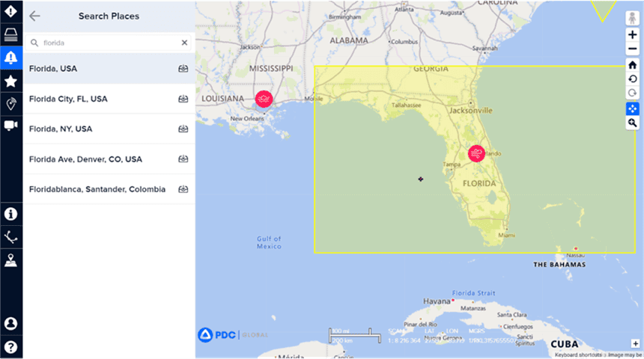Click save icon beside Florida, NY, USA

(183, 129)
